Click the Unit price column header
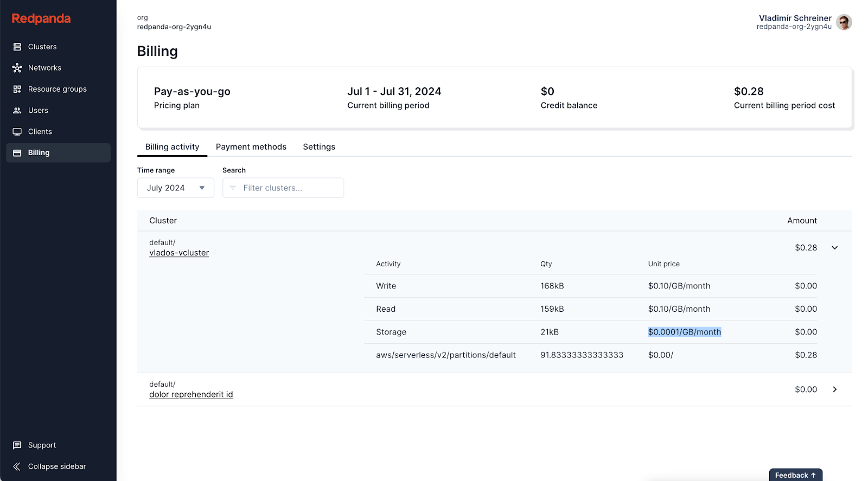Screen dimensions: 868x481 click(664, 264)
